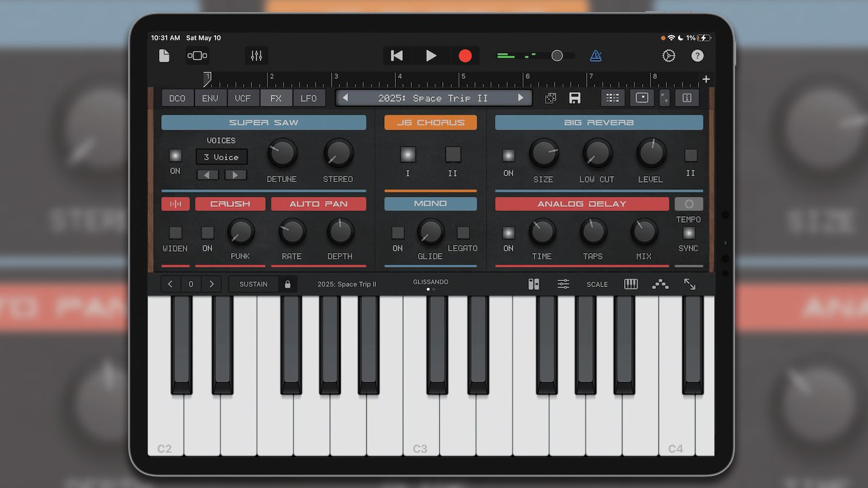Image resolution: width=868 pixels, height=488 pixels.
Task: Click narrow dotted icon in synth toolbar
Action: click(x=665, y=98)
